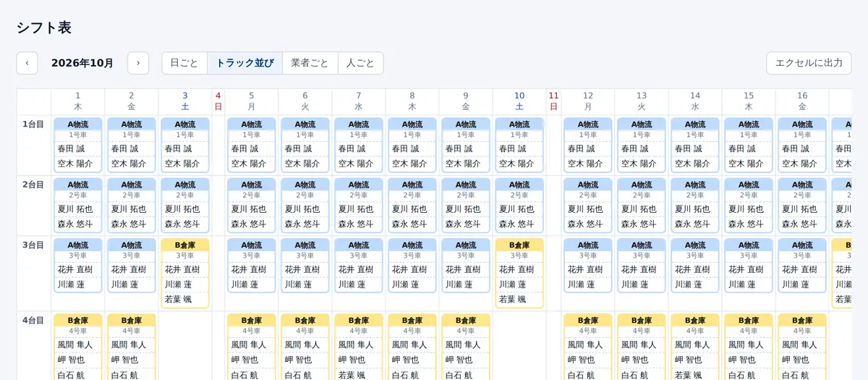
Task: Click 白石 航 in day 9's 4号車 card
Action: [x=459, y=375]
